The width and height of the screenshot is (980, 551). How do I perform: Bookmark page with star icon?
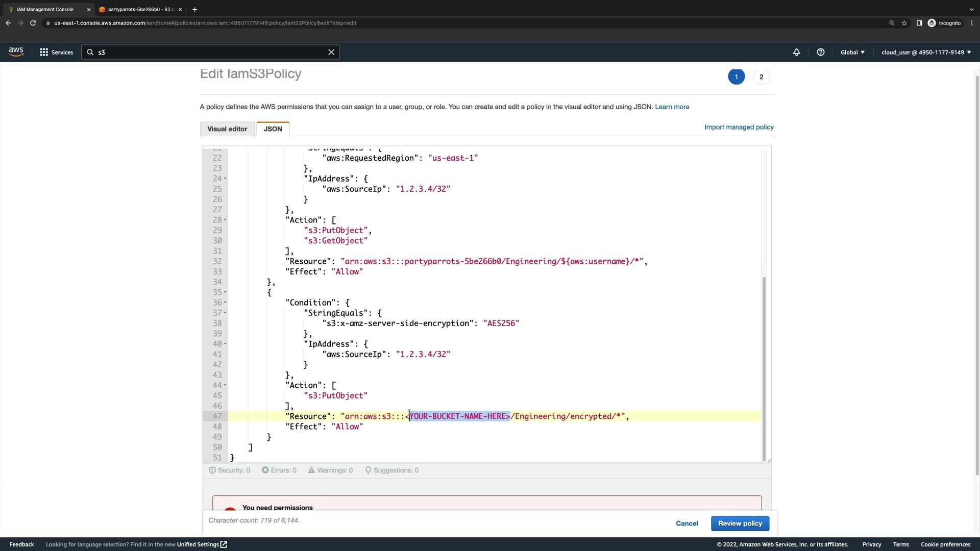point(904,23)
